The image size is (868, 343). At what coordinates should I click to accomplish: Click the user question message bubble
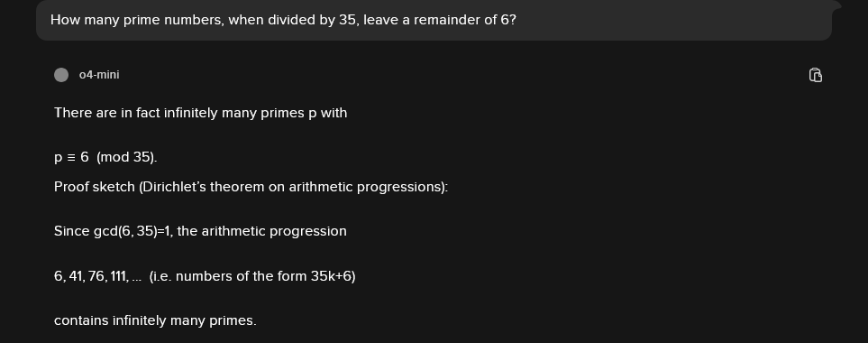[434, 20]
